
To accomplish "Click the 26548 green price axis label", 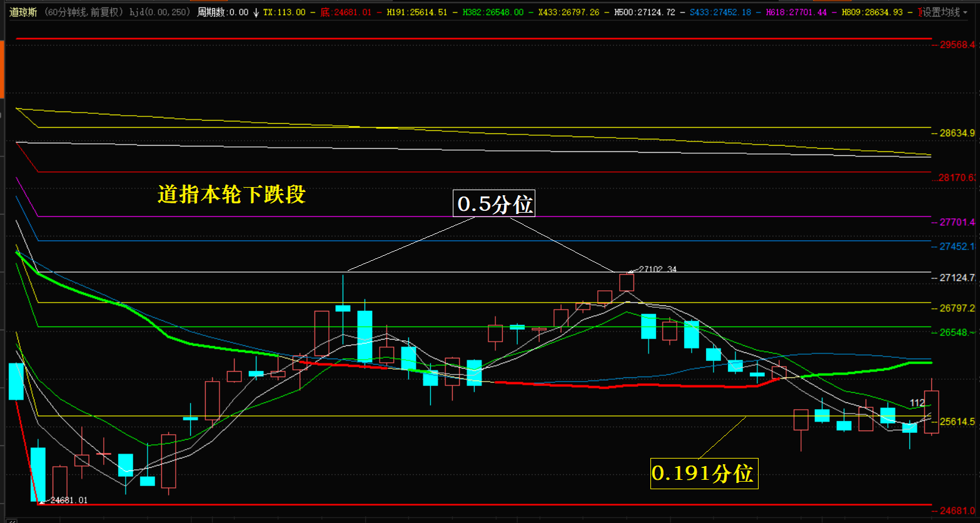I will (x=957, y=332).
